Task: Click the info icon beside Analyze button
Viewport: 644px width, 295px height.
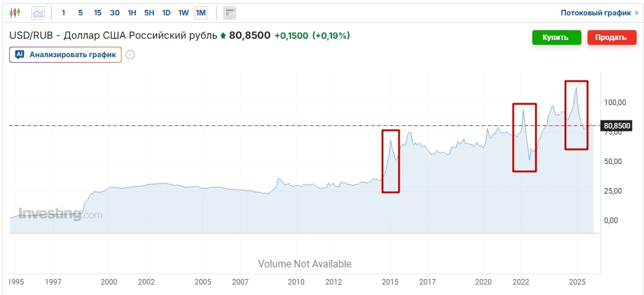Action: [130, 55]
